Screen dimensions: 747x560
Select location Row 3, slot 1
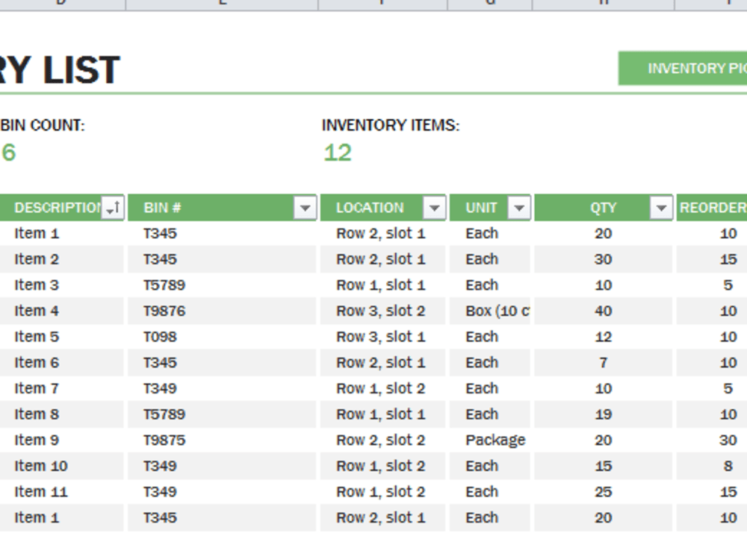pos(383,337)
